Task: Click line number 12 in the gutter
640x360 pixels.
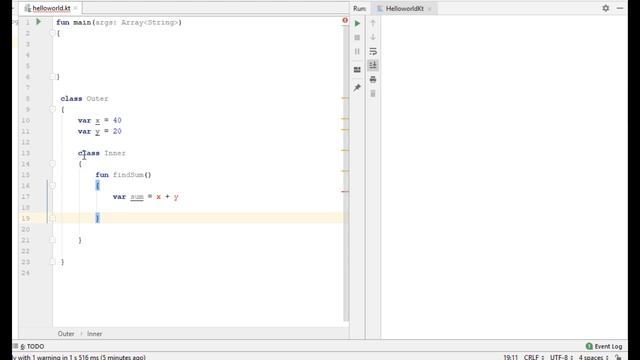Action: click(26, 142)
